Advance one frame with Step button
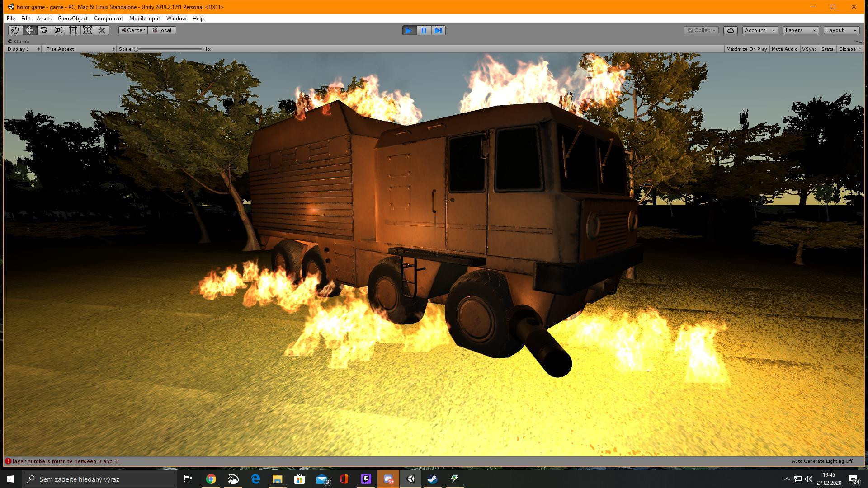 click(438, 30)
